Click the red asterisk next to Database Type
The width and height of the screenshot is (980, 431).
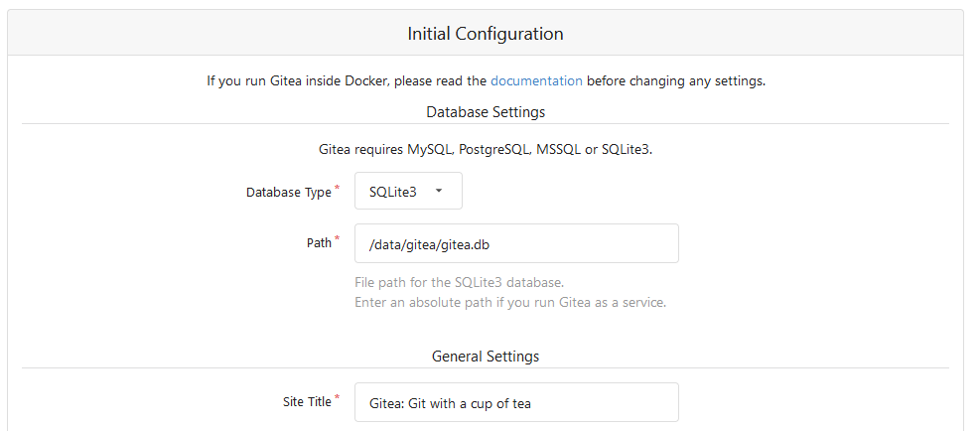[x=337, y=188]
